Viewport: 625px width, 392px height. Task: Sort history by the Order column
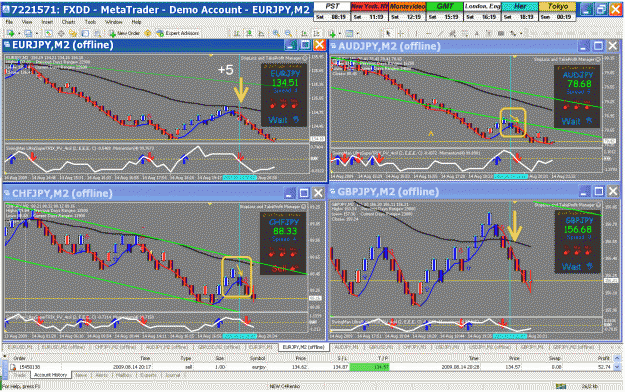(20, 358)
